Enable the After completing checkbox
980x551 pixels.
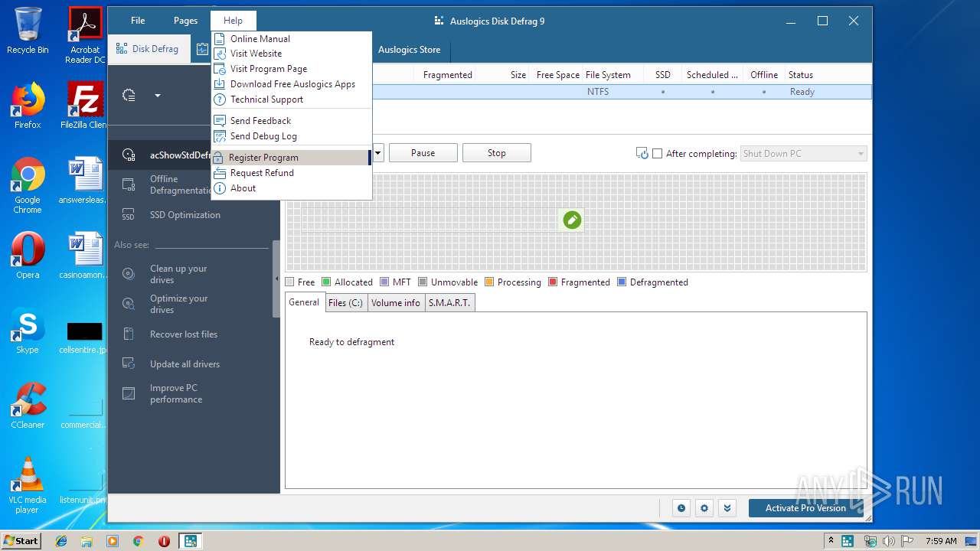(657, 154)
